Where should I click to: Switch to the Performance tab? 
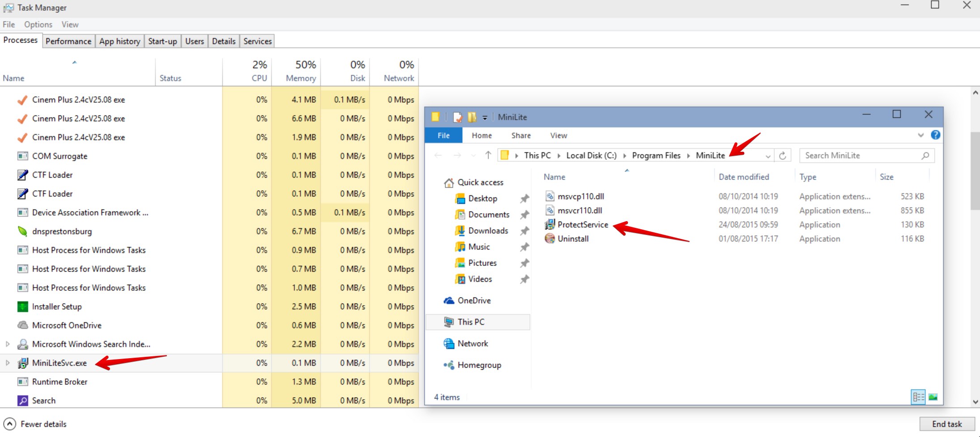point(68,41)
